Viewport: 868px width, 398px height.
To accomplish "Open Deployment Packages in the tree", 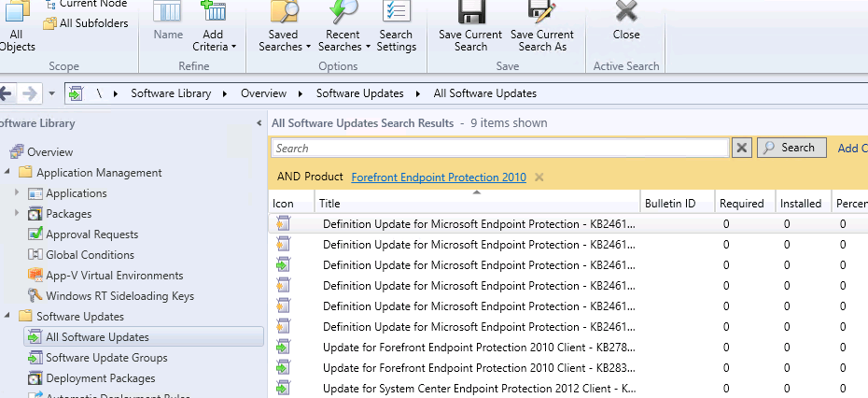I will [101, 378].
